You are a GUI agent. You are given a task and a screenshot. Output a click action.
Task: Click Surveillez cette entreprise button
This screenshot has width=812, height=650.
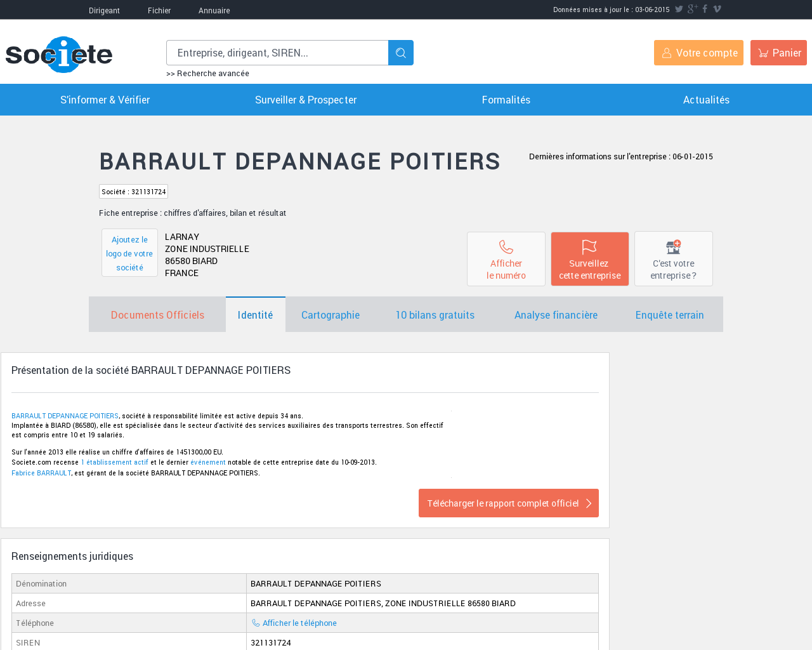[590, 259]
